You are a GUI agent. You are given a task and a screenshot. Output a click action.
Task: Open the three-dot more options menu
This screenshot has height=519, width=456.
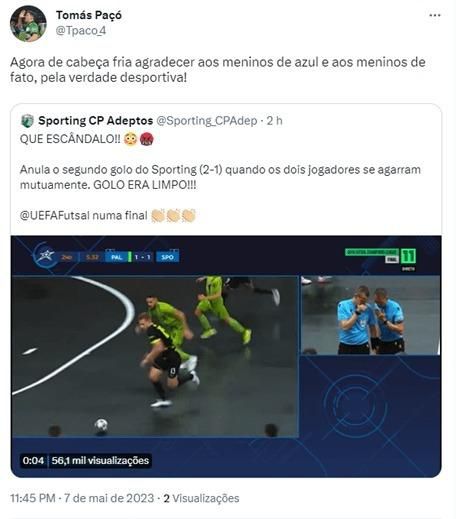pyautogui.click(x=435, y=15)
